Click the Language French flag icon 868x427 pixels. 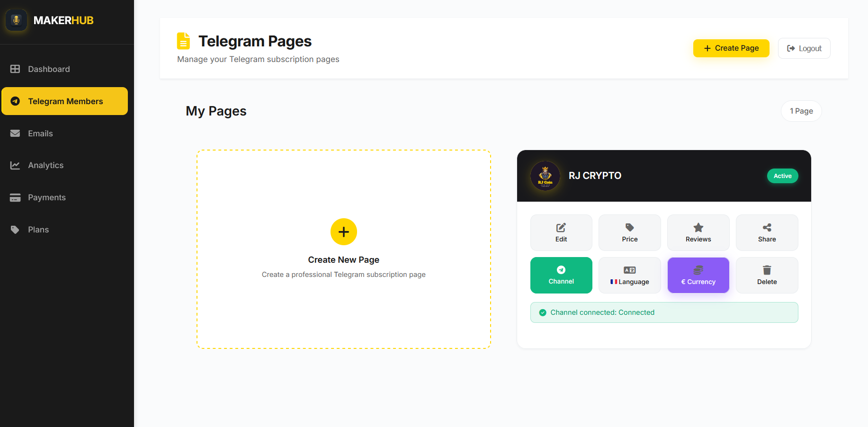coord(614,281)
